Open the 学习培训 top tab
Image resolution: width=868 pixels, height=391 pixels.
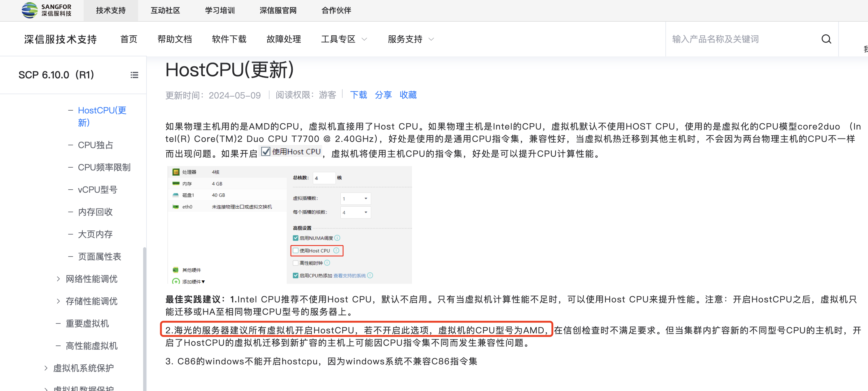[x=220, y=11]
